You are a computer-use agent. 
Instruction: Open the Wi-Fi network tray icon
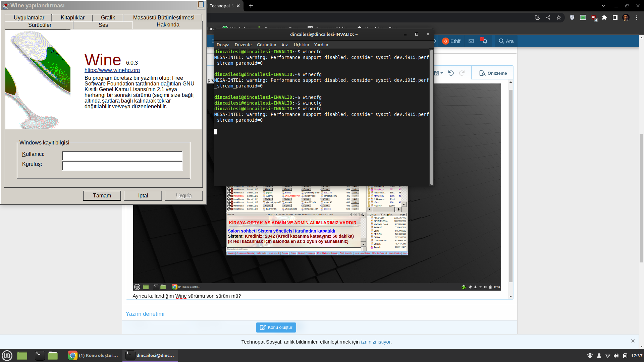click(608, 356)
